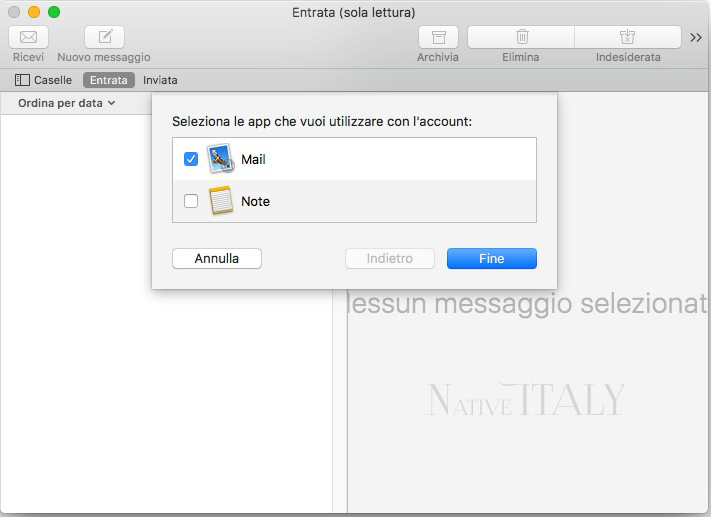Click the Elimina trash icon
The image size is (711, 517).
(x=521, y=37)
